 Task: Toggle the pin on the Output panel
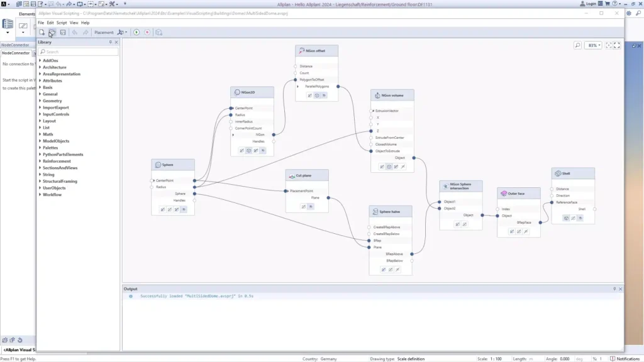pos(616,288)
